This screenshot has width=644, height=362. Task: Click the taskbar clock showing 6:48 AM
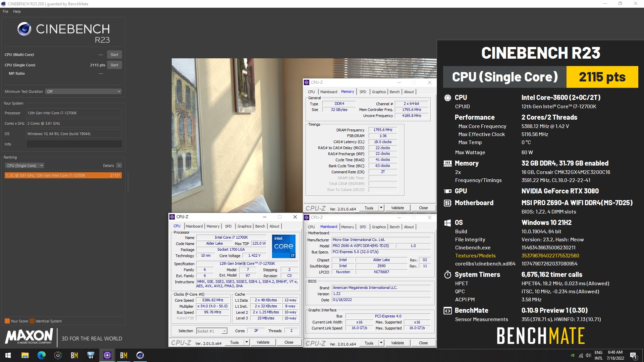[x=615, y=355]
